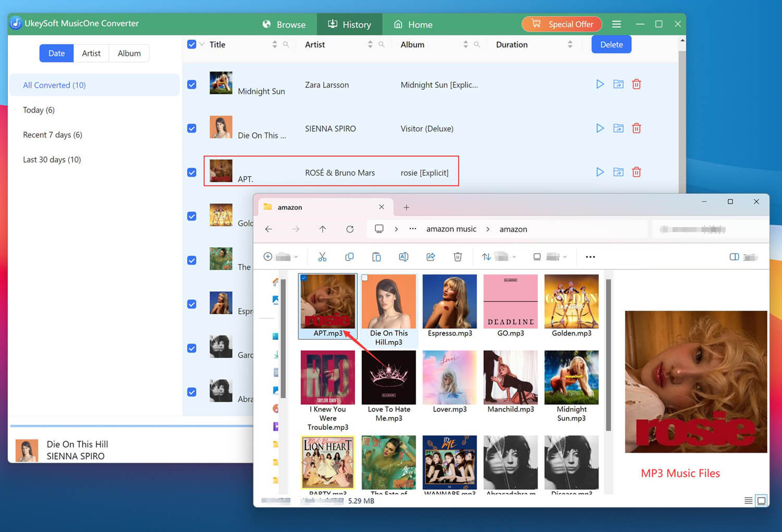Uncheck the Die On This Hill checkbox
The image size is (782, 532).
click(x=192, y=128)
